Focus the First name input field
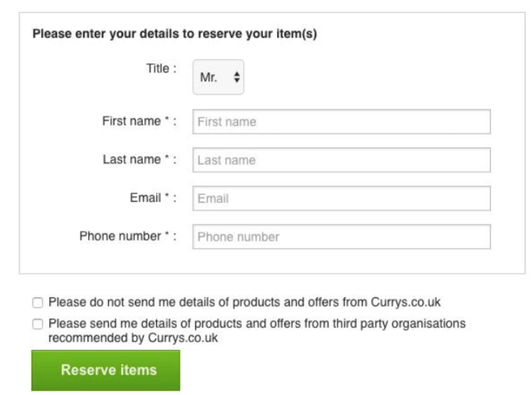Screen dimensions: 532x395 [x=341, y=122]
